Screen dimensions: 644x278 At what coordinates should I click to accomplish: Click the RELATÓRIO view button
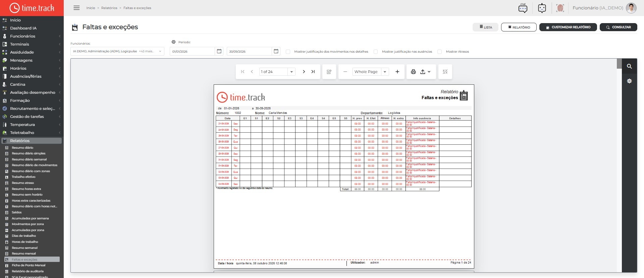click(x=519, y=27)
